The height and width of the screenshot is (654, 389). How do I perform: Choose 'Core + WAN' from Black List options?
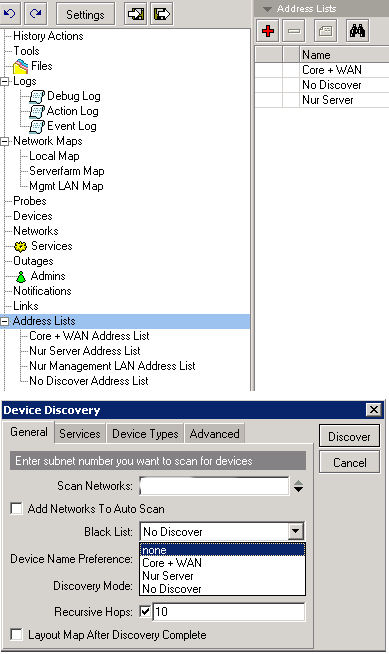222,563
